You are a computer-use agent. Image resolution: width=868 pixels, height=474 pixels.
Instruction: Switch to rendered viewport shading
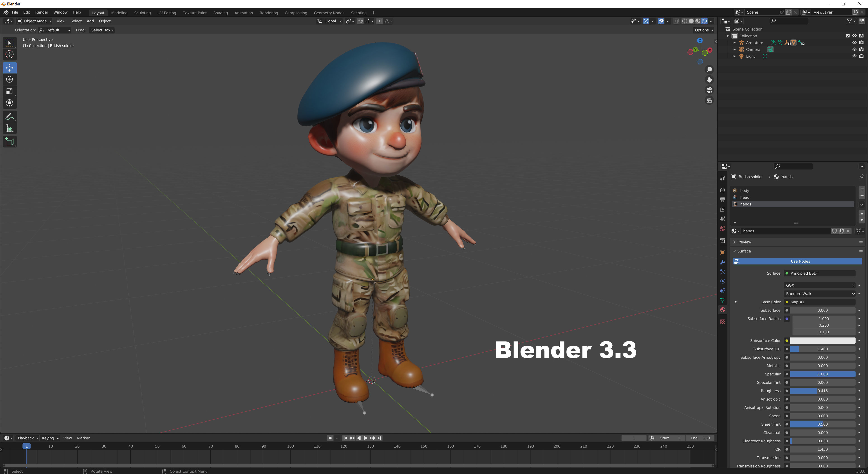[704, 21]
